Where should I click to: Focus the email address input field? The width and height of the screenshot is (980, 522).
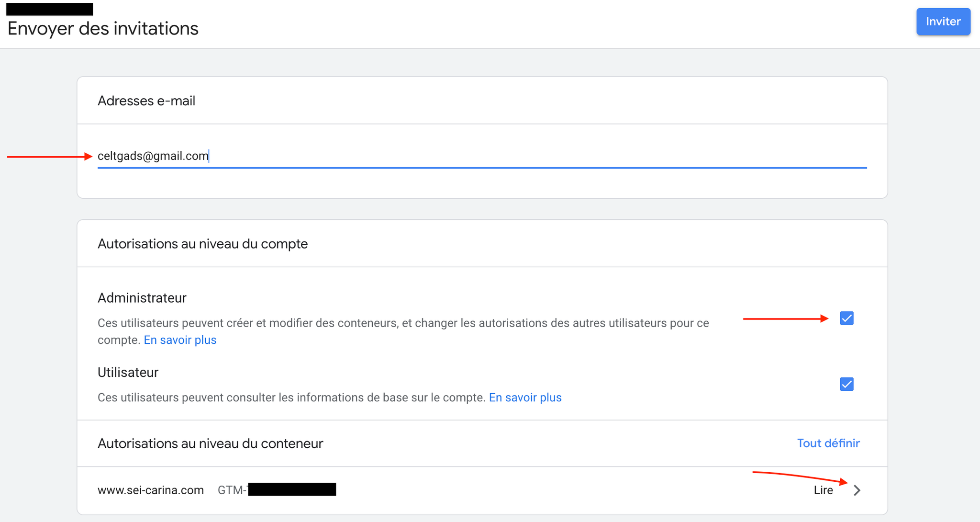(x=479, y=156)
